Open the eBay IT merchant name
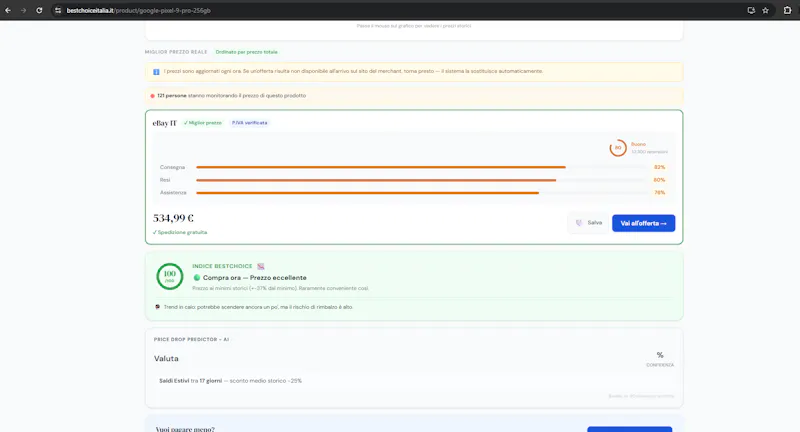Screen dimensions: 800x432 pyautogui.click(x=164, y=123)
